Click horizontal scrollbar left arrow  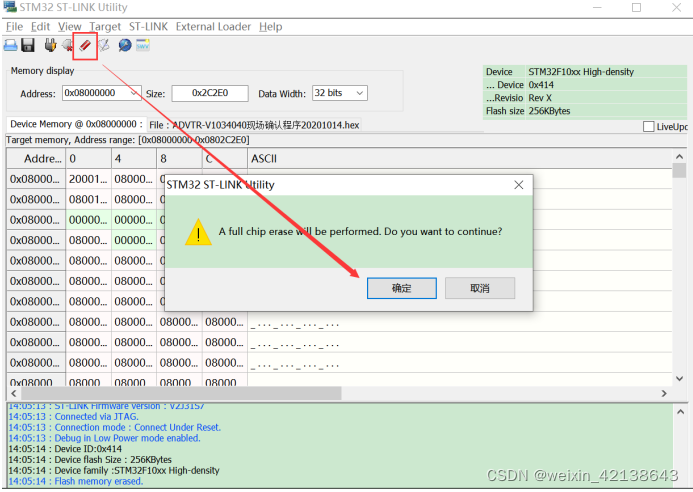click(14, 393)
